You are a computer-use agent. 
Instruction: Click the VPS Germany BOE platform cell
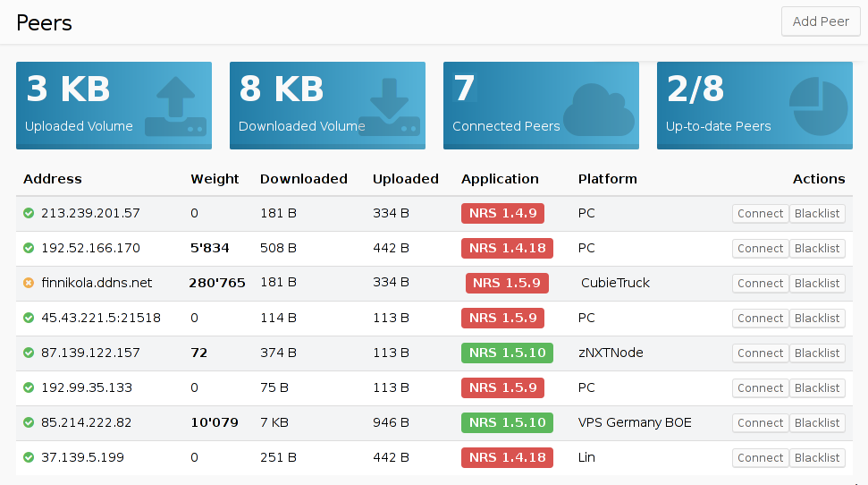tap(635, 422)
